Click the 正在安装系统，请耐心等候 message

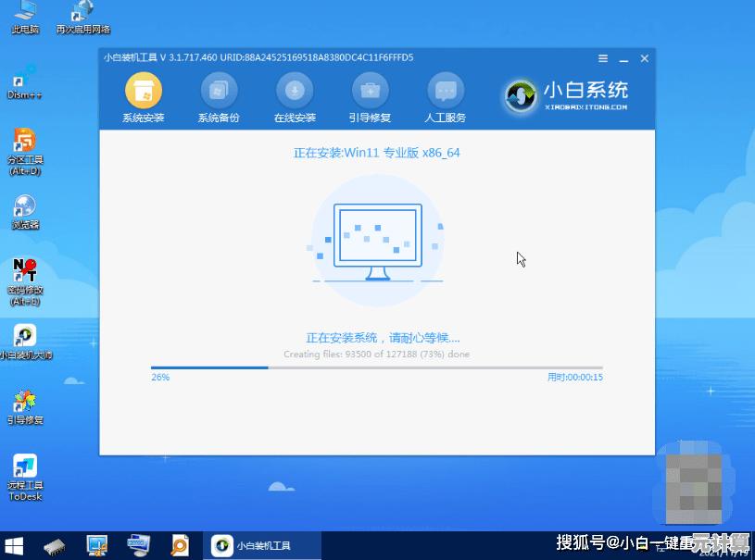coord(383,338)
